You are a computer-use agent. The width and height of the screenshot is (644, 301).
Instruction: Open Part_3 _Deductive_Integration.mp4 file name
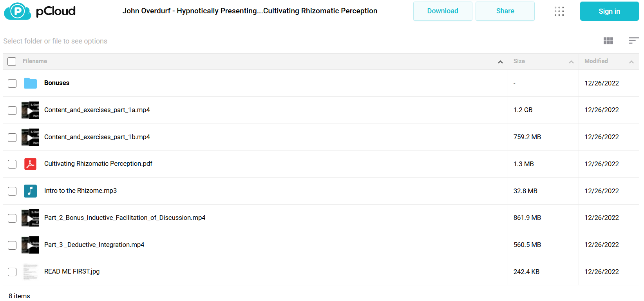[x=94, y=245]
